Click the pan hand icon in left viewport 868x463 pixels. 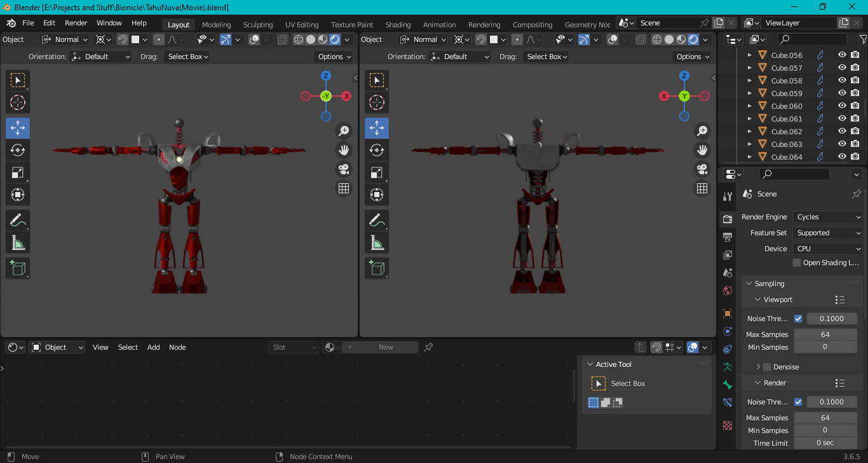(x=344, y=150)
